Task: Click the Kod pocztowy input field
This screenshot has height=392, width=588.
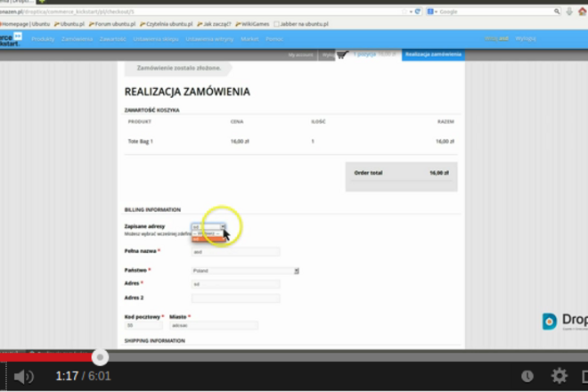Action: [x=143, y=325]
